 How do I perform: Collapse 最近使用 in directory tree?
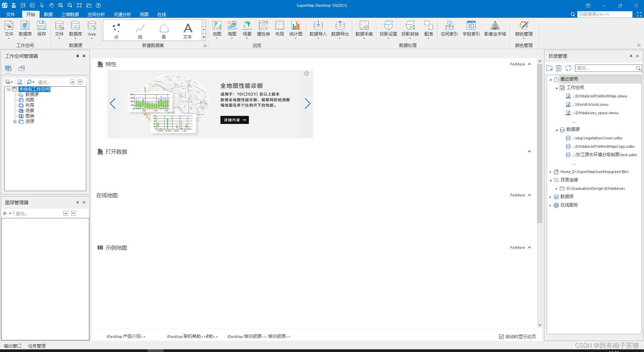click(550, 80)
